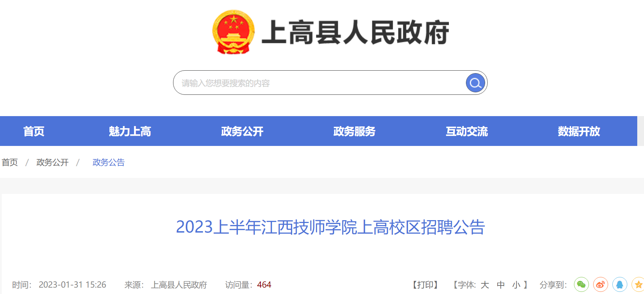Focus the site search input field
This screenshot has width=644, height=294.
(x=320, y=83)
